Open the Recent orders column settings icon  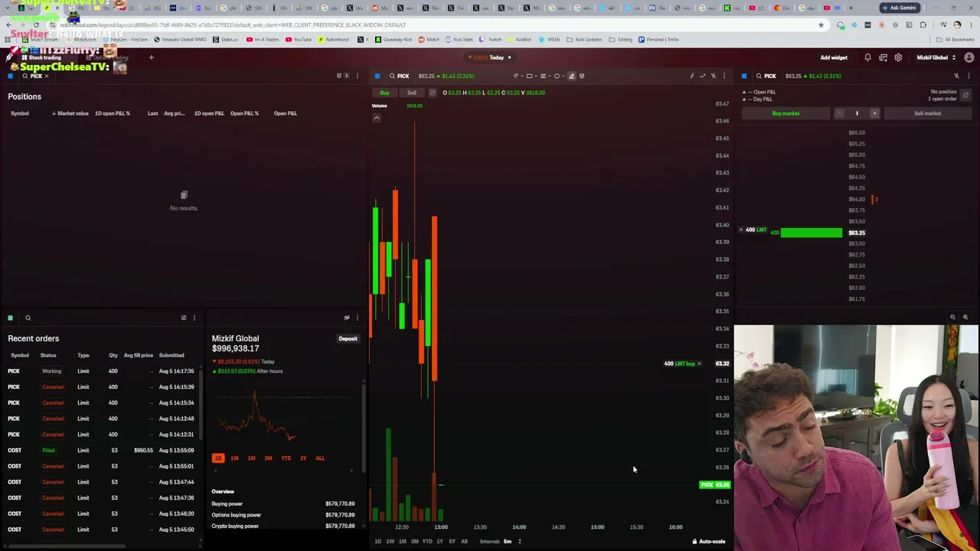184,318
